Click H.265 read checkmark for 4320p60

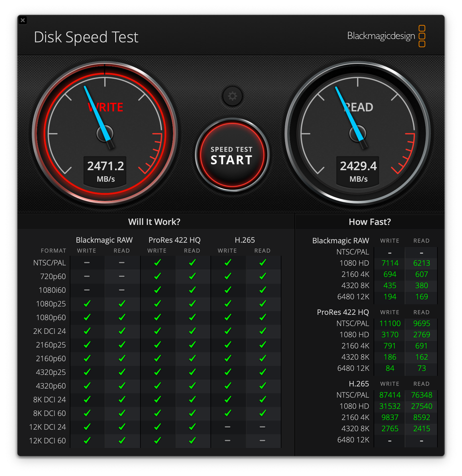263,386
